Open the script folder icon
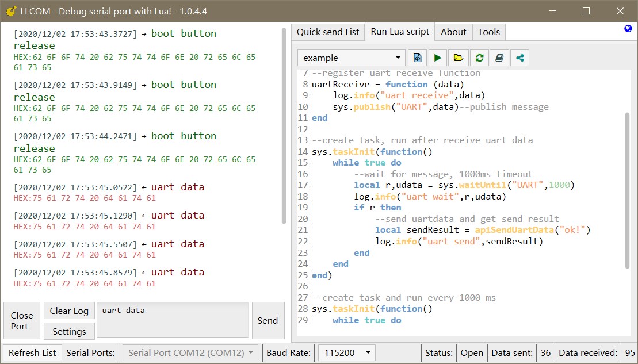Viewport: 638px width, 364px height. 458,58
